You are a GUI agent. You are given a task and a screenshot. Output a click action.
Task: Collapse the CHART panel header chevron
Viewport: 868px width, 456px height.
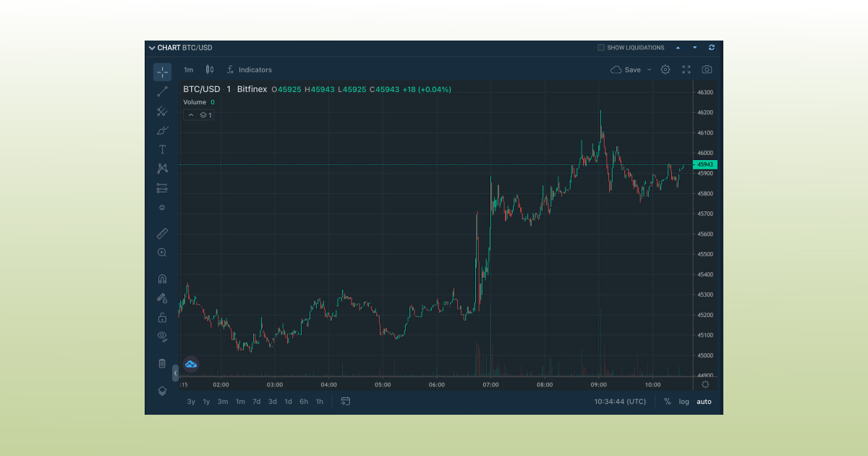150,48
